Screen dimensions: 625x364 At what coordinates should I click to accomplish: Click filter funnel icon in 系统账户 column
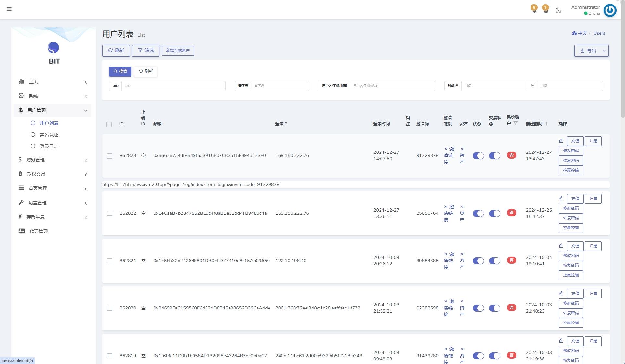(x=516, y=123)
